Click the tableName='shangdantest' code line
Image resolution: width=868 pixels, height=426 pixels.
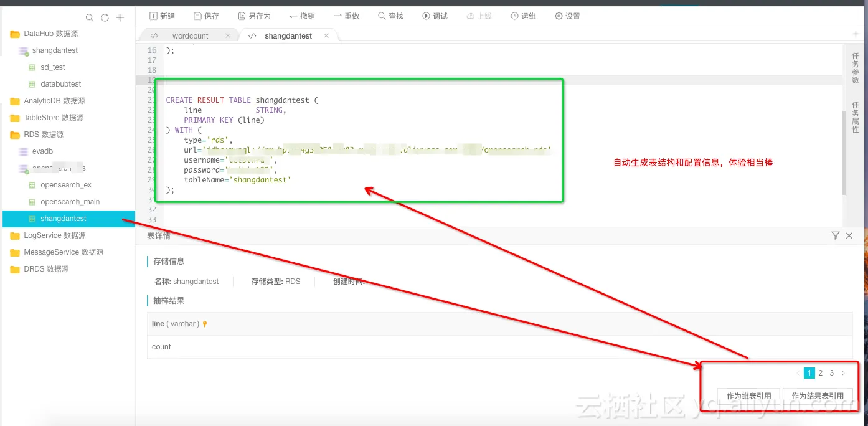237,180
